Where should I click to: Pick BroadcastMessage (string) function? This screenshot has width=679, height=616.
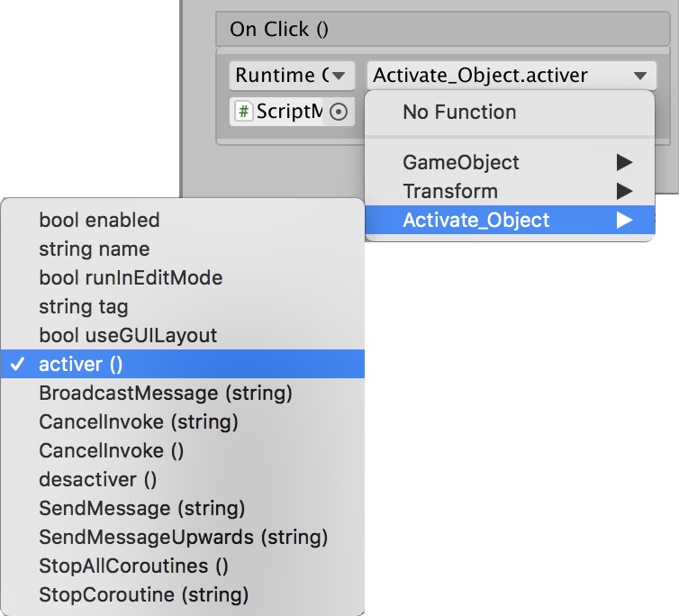(x=166, y=393)
